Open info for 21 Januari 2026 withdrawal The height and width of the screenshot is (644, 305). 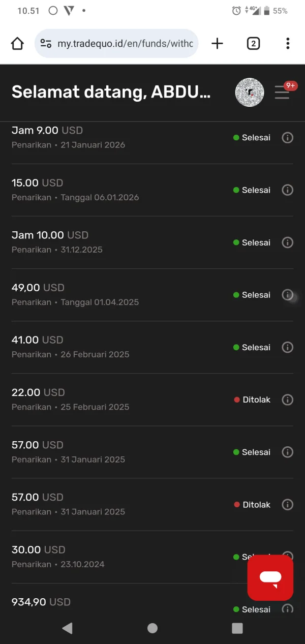[x=288, y=138]
